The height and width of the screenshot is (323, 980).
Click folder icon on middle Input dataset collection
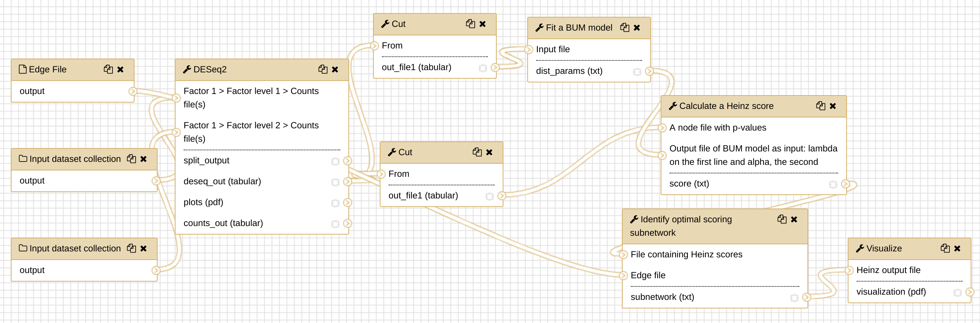click(x=23, y=159)
